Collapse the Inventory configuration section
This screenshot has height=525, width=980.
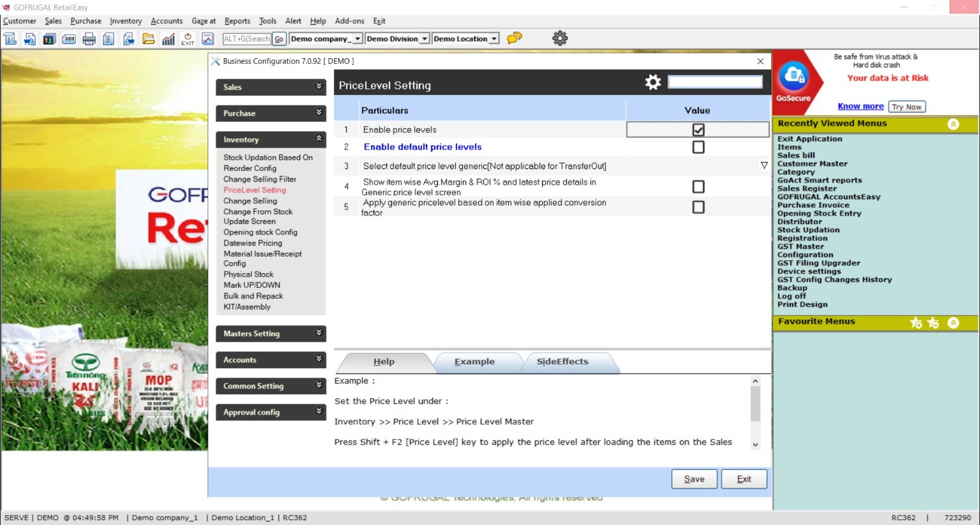(x=271, y=140)
